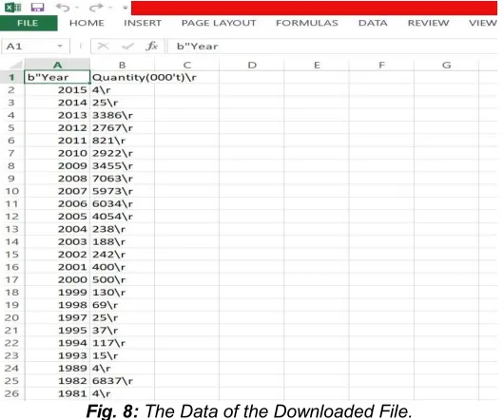Select cell containing 3386\r

pyautogui.click(x=122, y=115)
